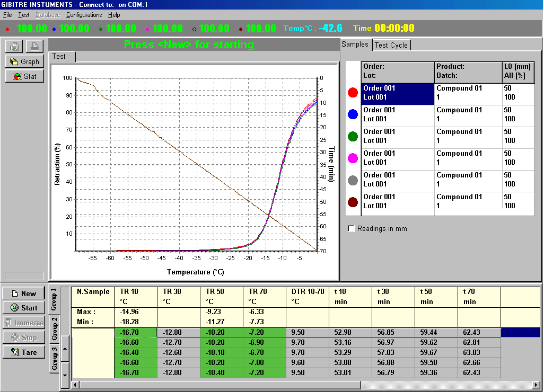Screen dimensions: 544x392
Task: Click the magenta sample color swatch
Action: click(x=352, y=158)
